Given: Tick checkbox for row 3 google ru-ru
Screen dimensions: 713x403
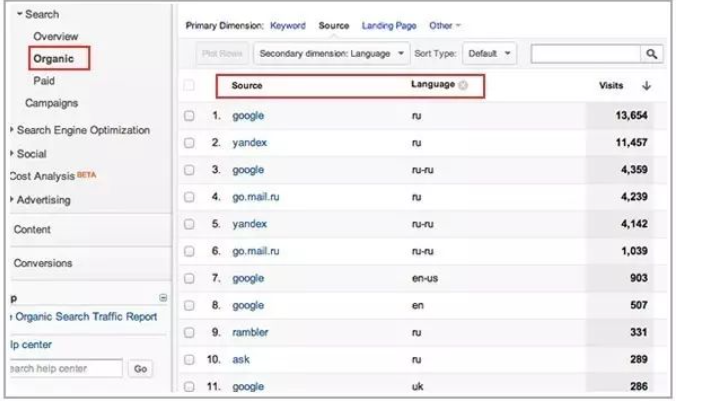Looking at the screenshot, I should [x=189, y=170].
